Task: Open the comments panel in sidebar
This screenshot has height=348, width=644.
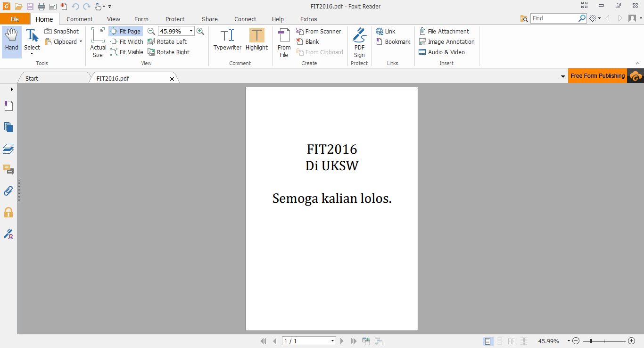Action: [8, 170]
